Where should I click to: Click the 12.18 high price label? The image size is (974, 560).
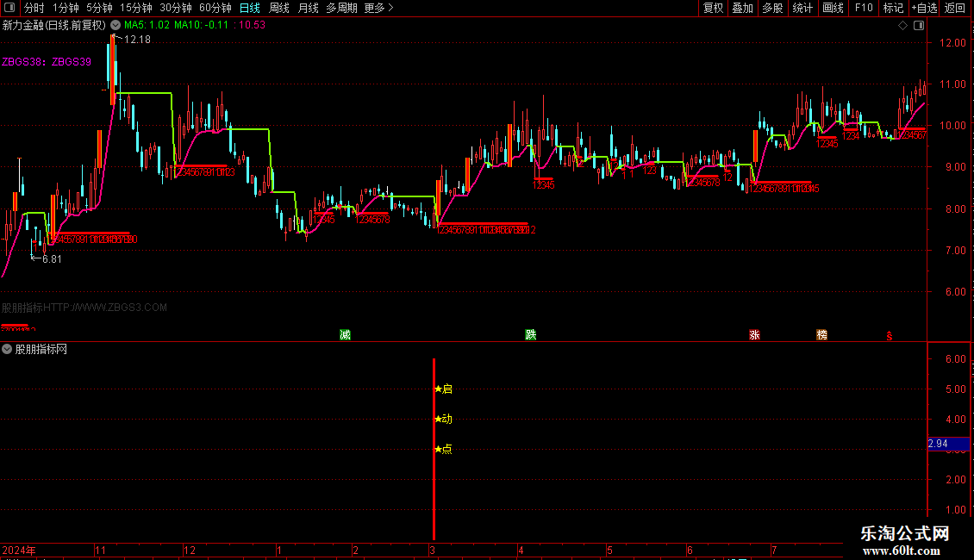pos(137,39)
